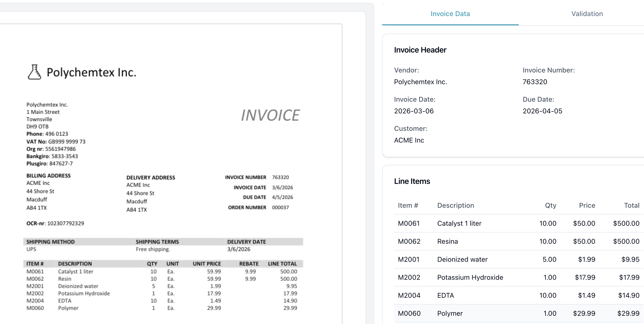Click the Line Items section title

click(412, 181)
